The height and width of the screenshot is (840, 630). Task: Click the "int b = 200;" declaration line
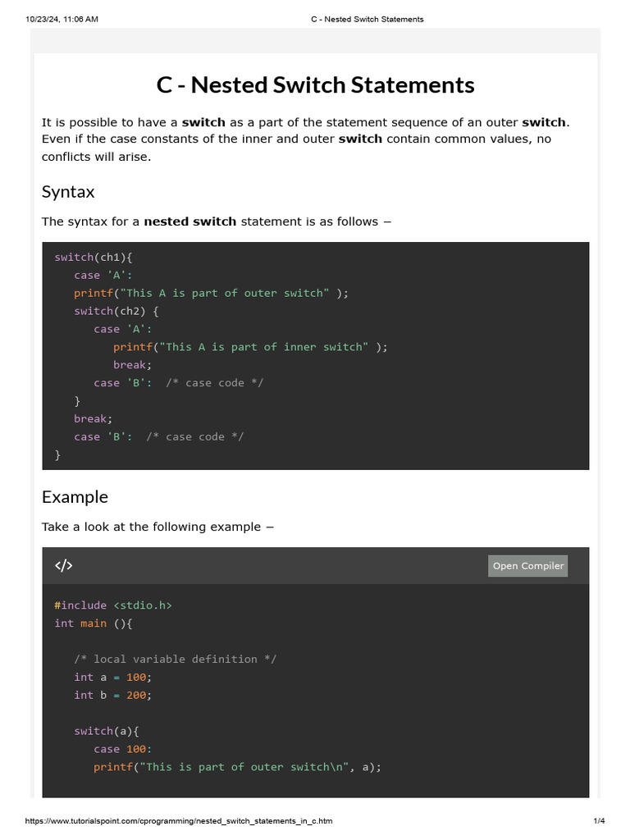pyautogui.click(x=113, y=696)
